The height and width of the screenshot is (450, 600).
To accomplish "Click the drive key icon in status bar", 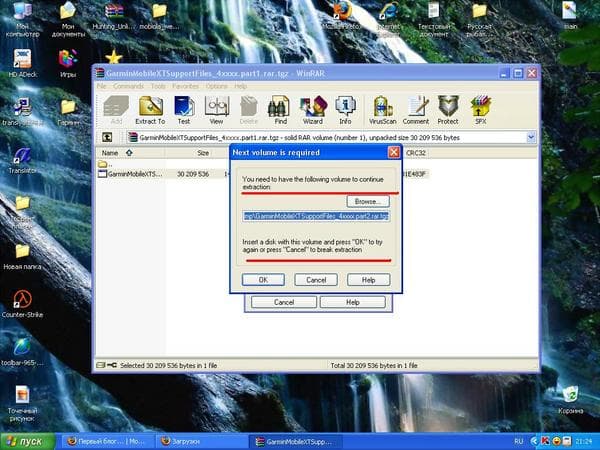I will coord(112,365).
